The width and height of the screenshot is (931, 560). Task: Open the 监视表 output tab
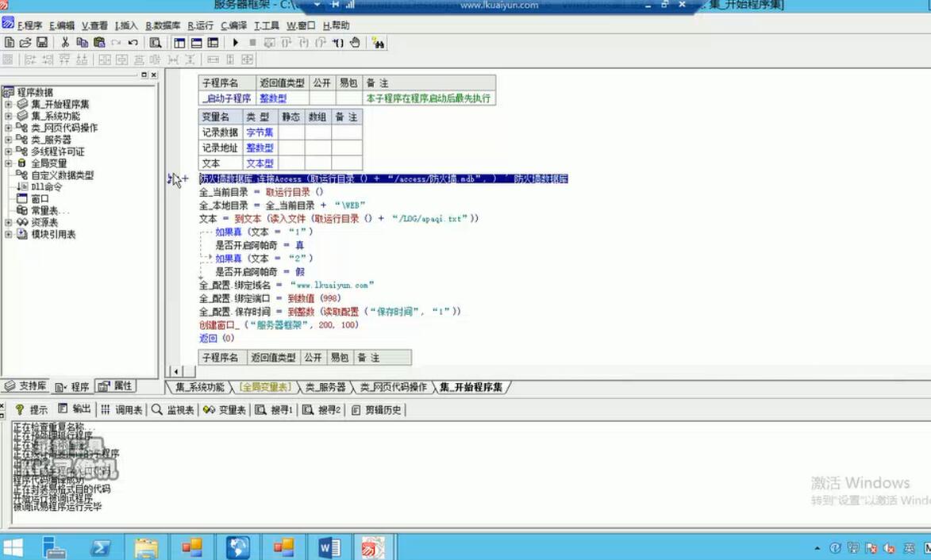(x=173, y=410)
